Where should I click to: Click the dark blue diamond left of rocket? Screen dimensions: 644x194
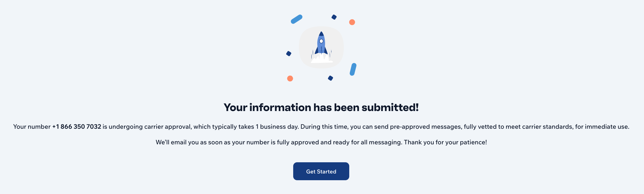tap(289, 54)
